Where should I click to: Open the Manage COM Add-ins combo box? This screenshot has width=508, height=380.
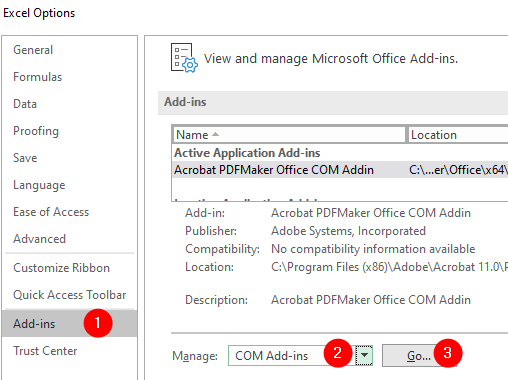[300, 356]
